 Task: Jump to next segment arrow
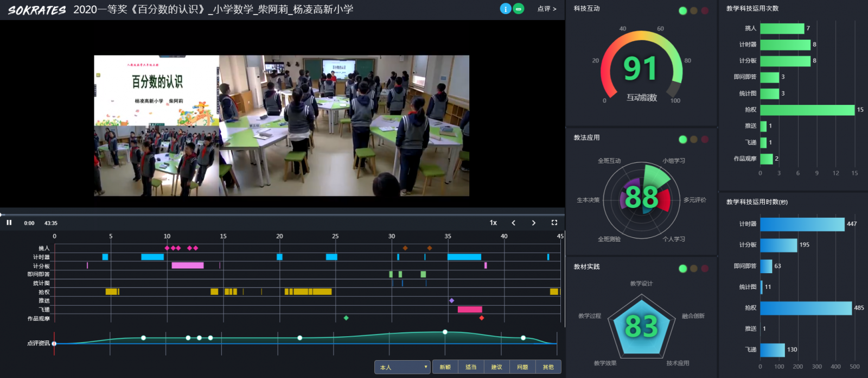click(x=533, y=223)
